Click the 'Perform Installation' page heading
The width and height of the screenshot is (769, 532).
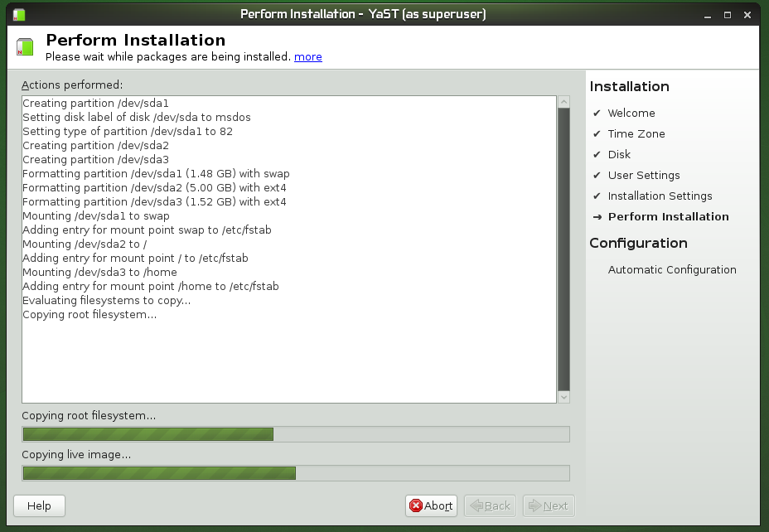[136, 41]
